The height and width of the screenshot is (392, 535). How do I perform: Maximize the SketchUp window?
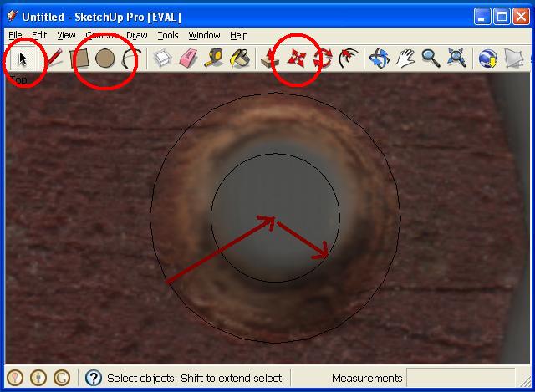[x=502, y=17]
